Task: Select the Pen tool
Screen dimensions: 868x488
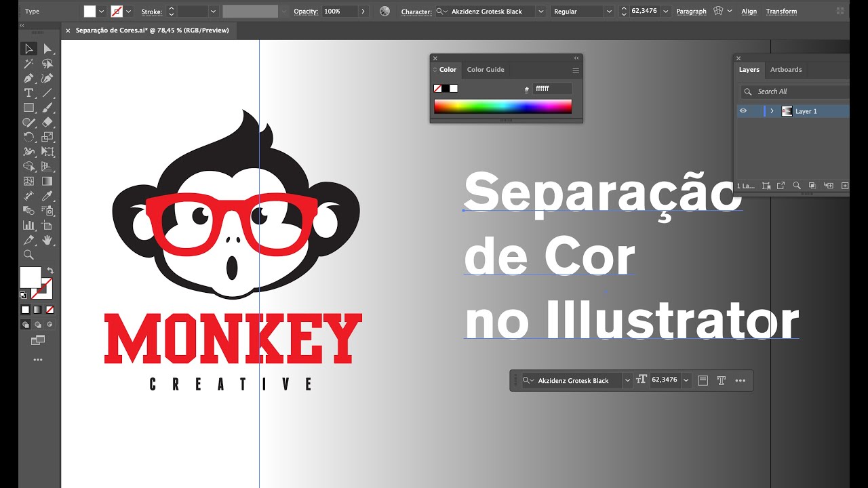Action: click(28, 79)
